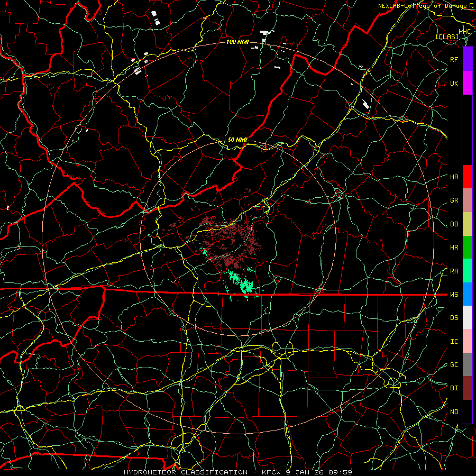Viewport: 476px width, 476px height.
Task: Click the red HA legend color swatch
Action: [x=467, y=177]
